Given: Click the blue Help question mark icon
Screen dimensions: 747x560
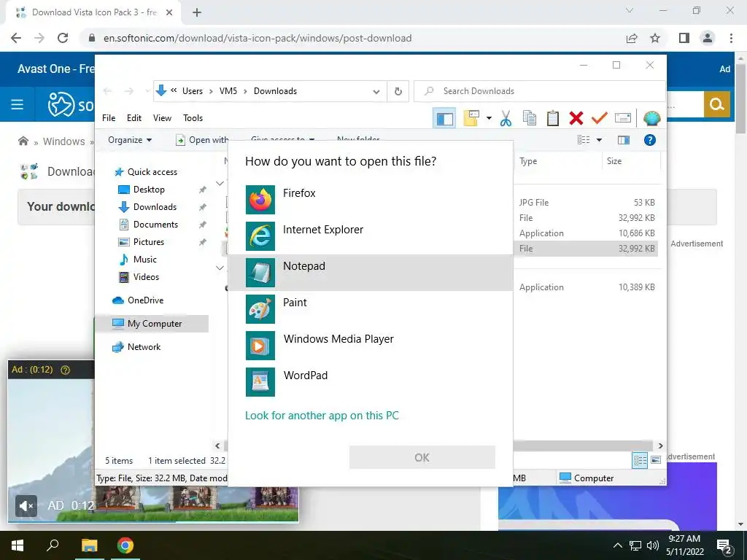Looking at the screenshot, I should [650, 140].
